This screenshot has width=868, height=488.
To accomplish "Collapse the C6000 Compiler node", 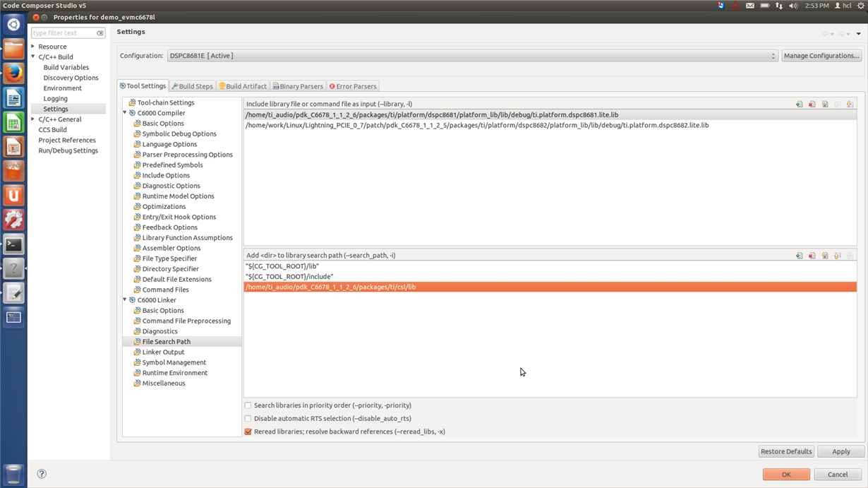I will pyautogui.click(x=125, y=113).
